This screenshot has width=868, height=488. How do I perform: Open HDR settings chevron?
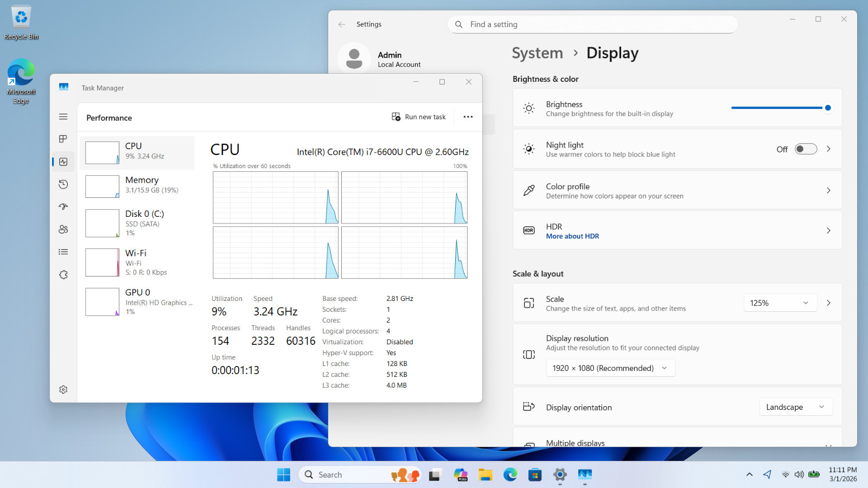pyautogui.click(x=828, y=230)
